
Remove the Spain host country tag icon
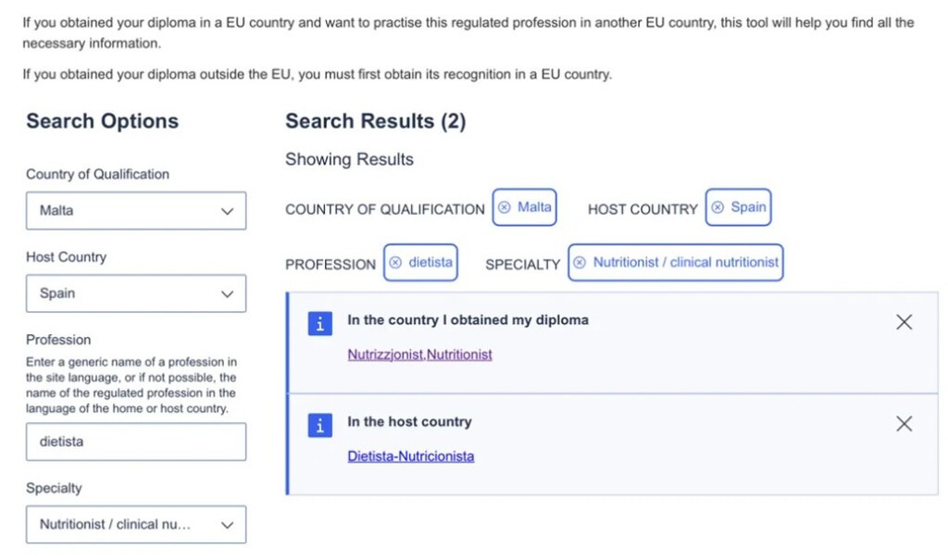717,207
